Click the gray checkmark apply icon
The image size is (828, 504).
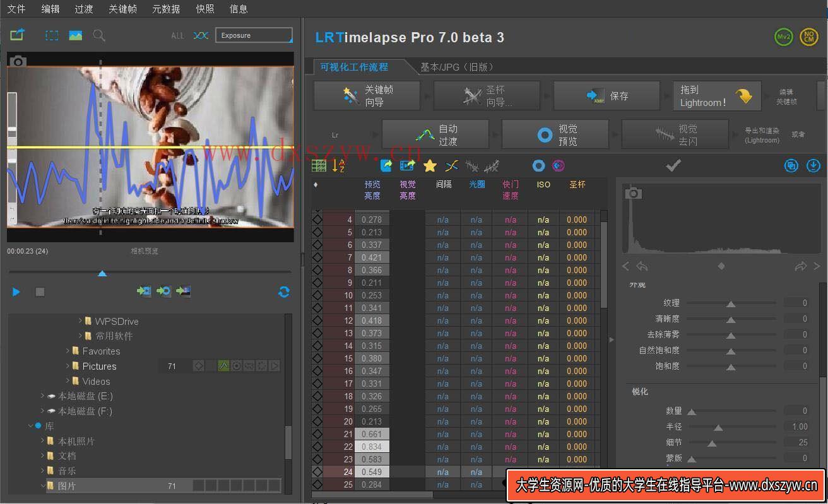pyautogui.click(x=673, y=165)
